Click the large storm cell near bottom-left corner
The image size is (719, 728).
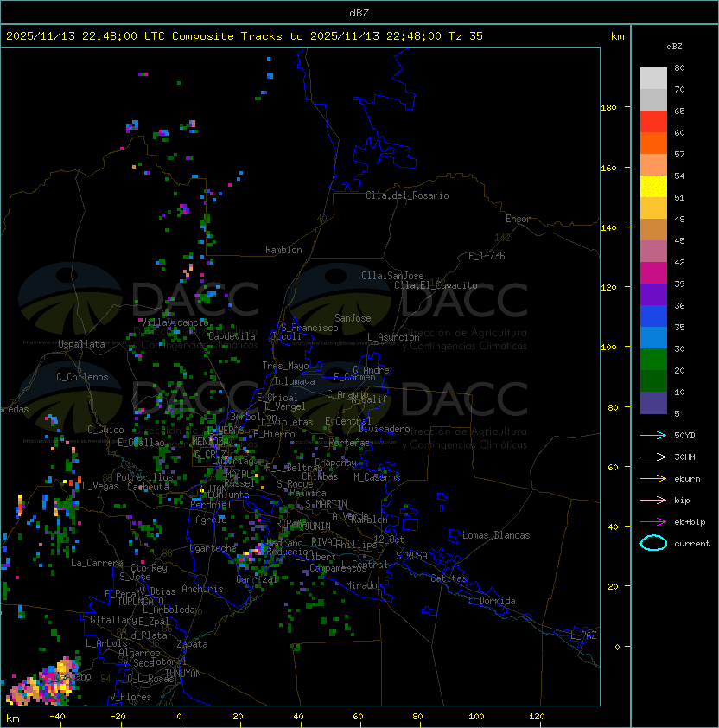click(44, 682)
